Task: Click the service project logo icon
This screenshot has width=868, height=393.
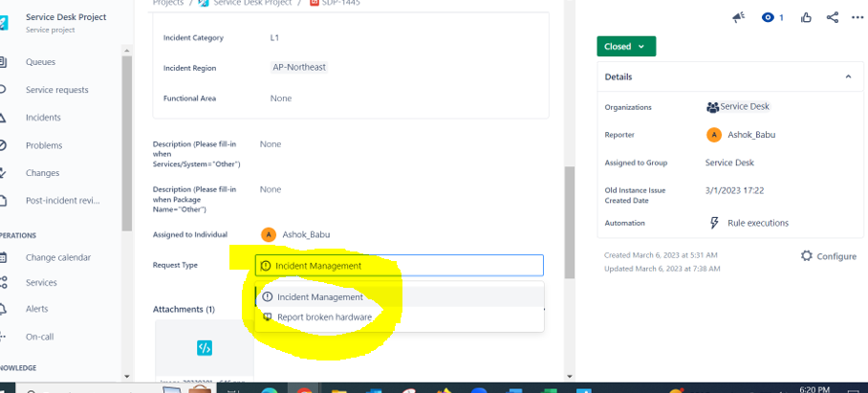Action: [x=4, y=23]
